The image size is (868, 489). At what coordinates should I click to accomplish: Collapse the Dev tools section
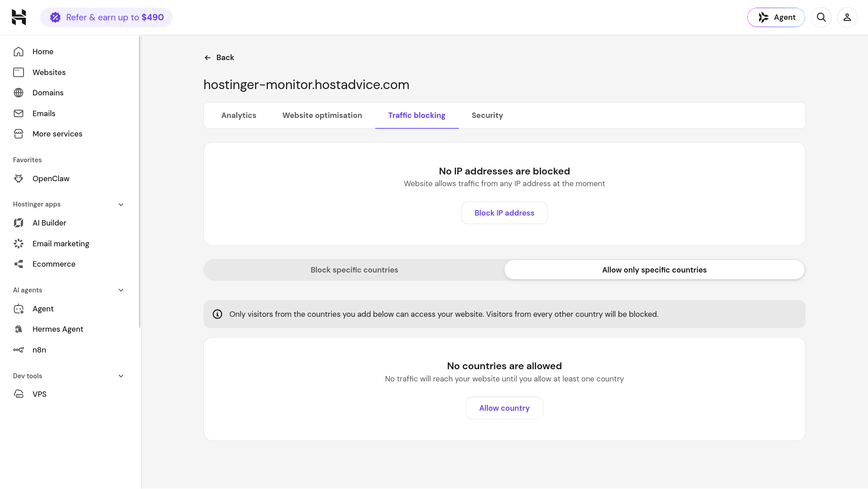[121, 376]
